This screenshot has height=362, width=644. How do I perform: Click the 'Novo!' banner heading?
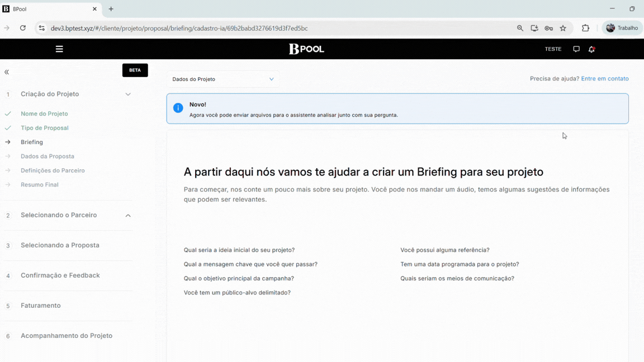(x=197, y=104)
